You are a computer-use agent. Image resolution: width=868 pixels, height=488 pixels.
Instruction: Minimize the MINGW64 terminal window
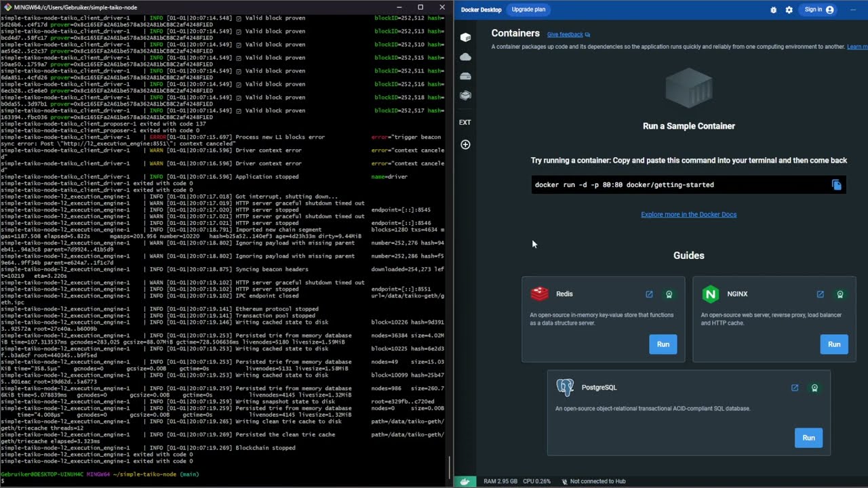tap(399, 7)
